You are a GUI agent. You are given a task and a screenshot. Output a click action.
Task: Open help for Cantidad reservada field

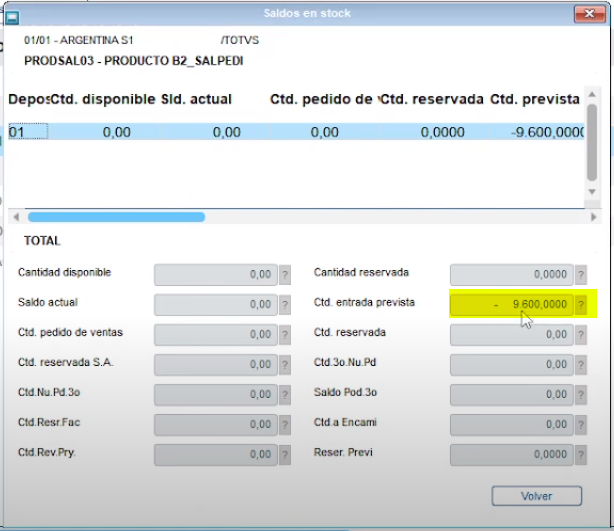(581, 275)
